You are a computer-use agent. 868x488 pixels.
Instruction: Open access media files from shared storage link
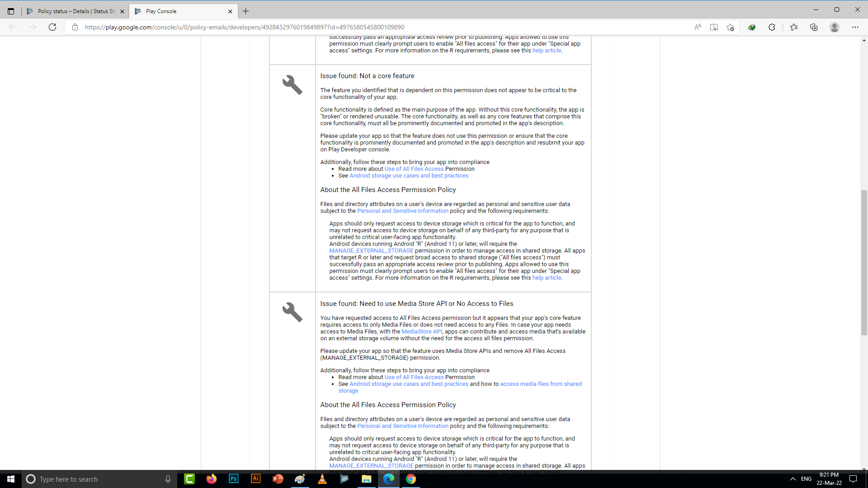point(541,384)
